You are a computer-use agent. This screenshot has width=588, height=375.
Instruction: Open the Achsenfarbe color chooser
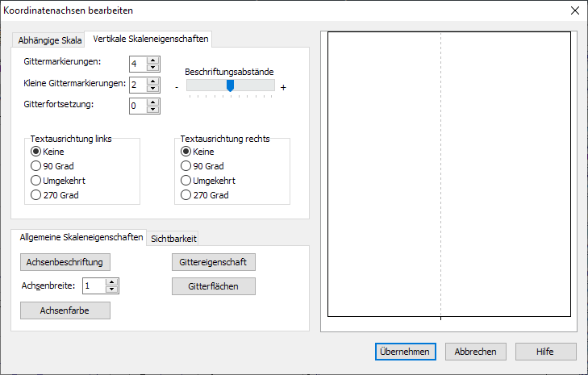click(x=65, y=310)
